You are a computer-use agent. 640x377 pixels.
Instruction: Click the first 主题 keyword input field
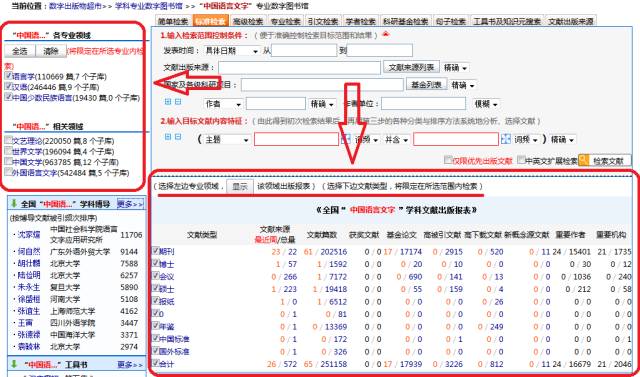click(296, 139)
